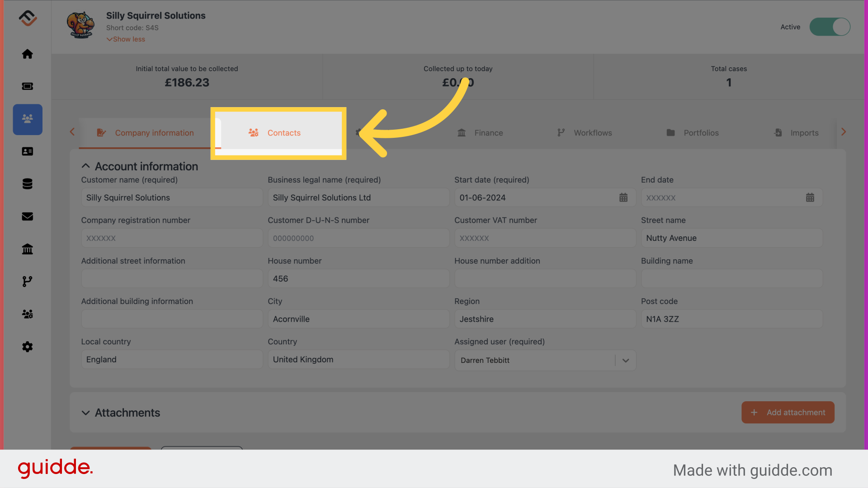Screen dimensions: 868x488
Task: Click the finance/bank sidebar icon
Action: pyautogui.click(x=28, y=249)
